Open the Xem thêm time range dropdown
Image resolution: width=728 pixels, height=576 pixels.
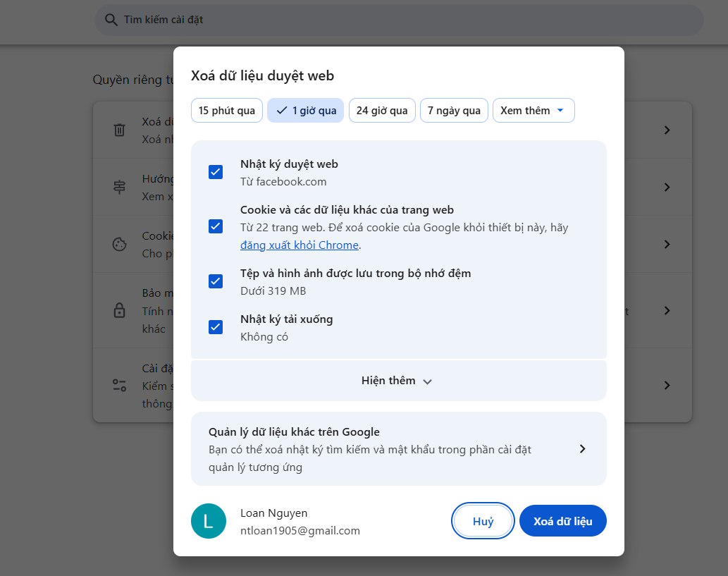click(x=533, y=111)
